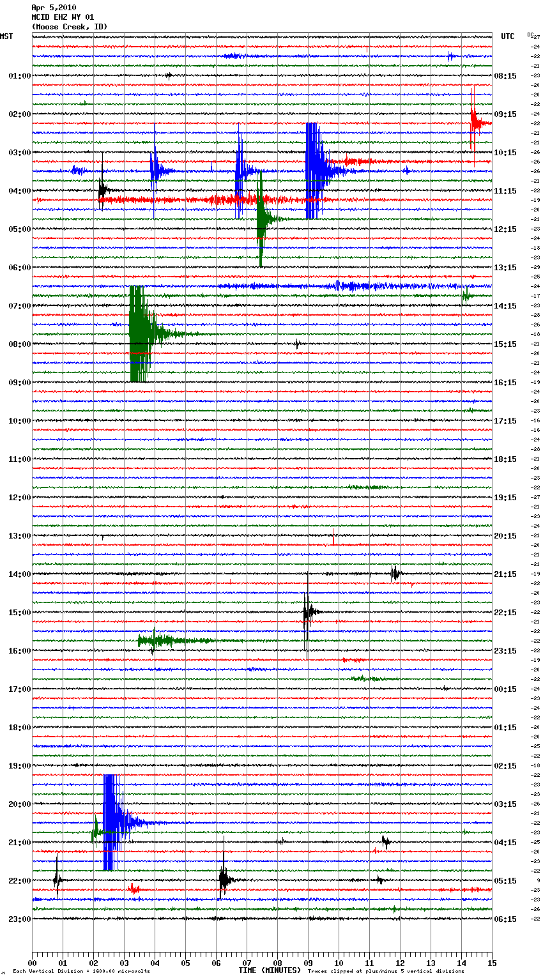Select the 03:00 MST row label
The width and height of the screenshot is (543, 980).
(19, 153)
